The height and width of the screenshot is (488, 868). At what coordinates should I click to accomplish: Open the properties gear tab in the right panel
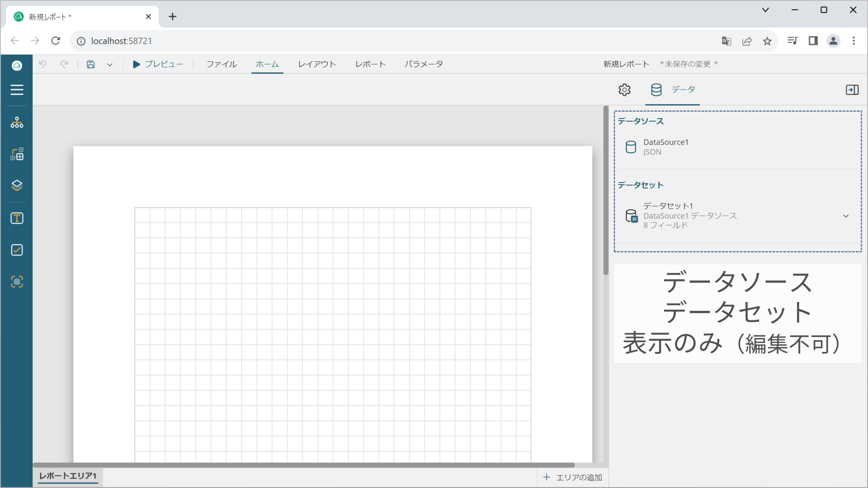click(624, 90)
